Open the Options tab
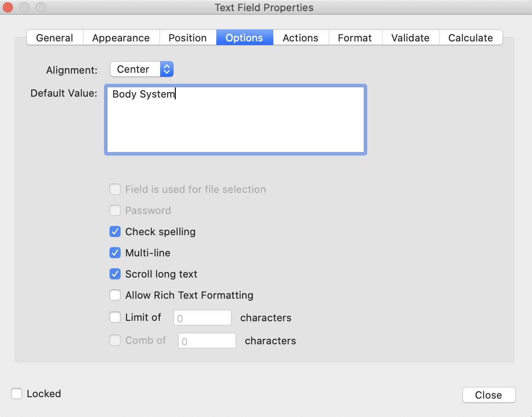 [x=244, y=38]
